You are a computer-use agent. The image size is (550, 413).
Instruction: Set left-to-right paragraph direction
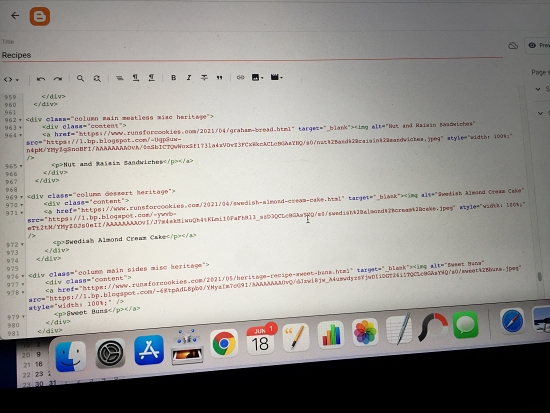135,78
